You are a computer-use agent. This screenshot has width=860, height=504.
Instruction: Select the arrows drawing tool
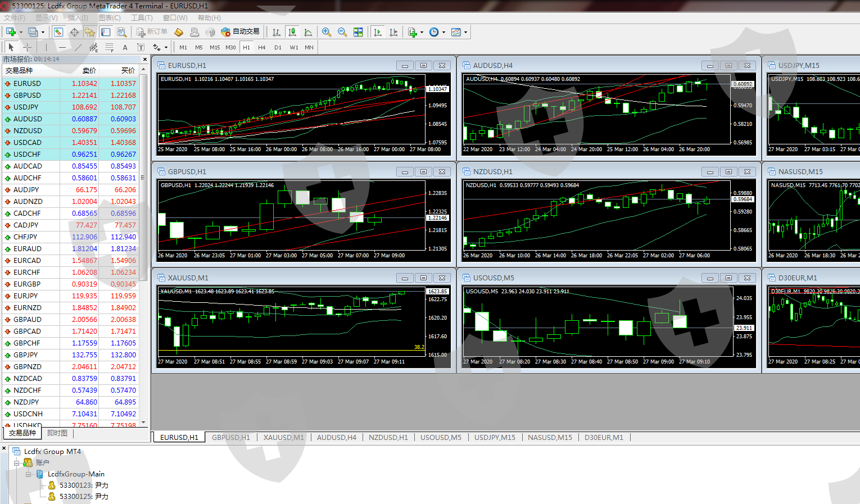pos(157,47)
